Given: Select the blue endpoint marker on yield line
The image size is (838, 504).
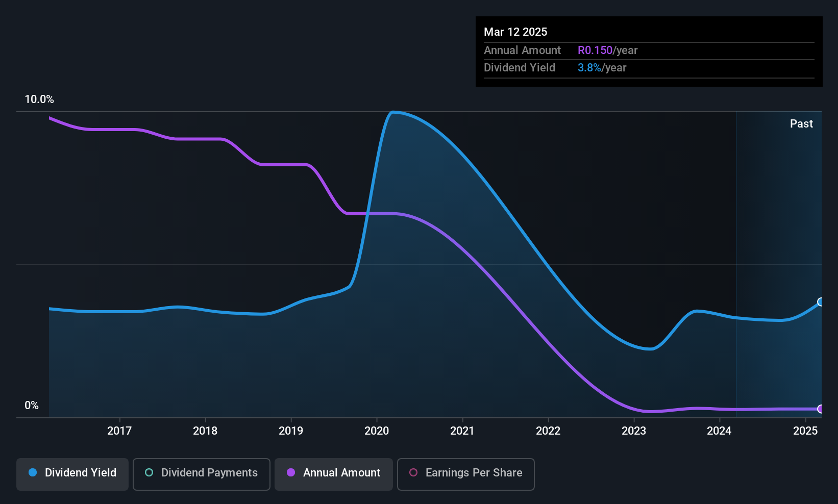Looking at the screenshot, I should point(821,302).
